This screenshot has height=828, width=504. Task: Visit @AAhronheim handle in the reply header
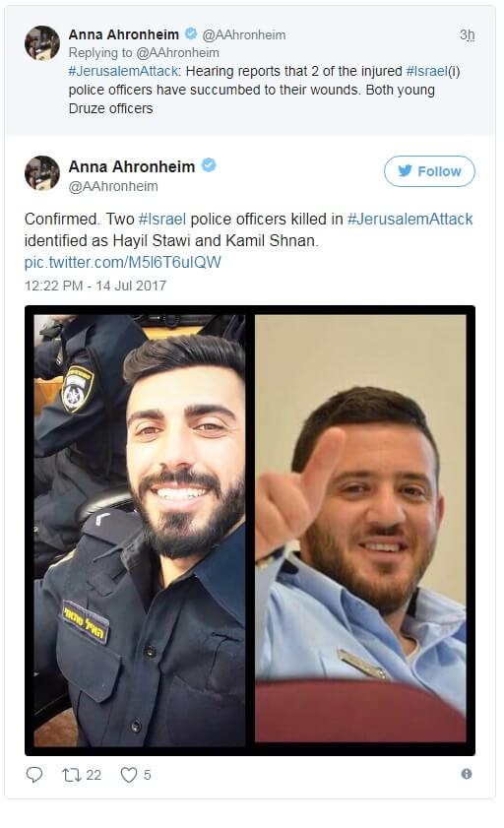coord(244,34)
